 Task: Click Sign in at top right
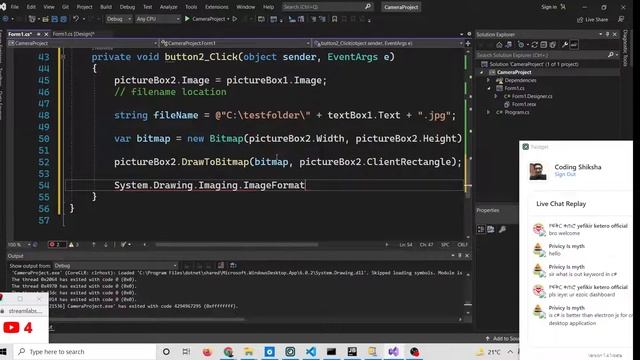coord(549,7)
